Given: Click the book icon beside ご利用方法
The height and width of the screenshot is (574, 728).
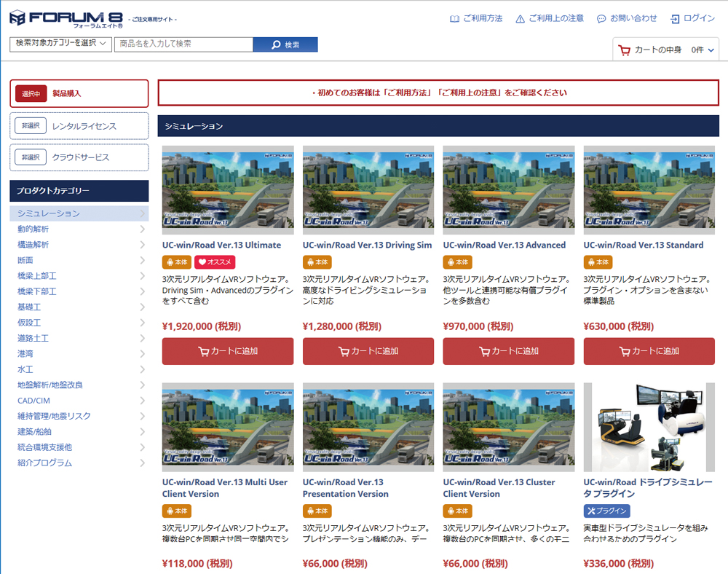Looking at the screenshot, I should pos(454,19).
